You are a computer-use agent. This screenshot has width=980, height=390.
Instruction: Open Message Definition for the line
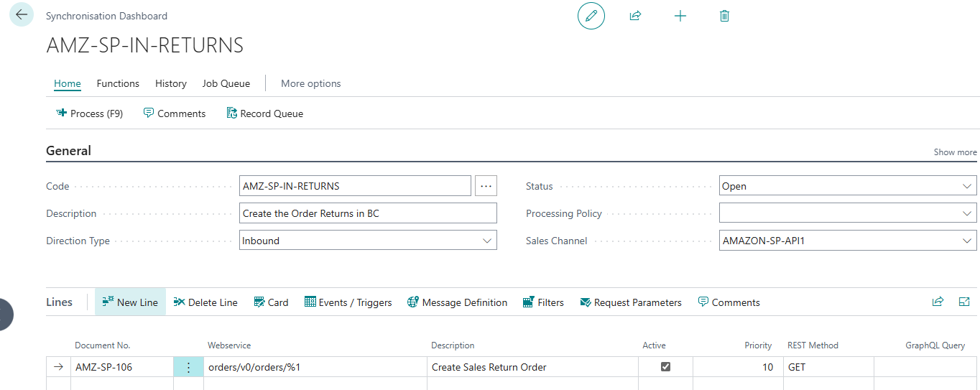457,302
